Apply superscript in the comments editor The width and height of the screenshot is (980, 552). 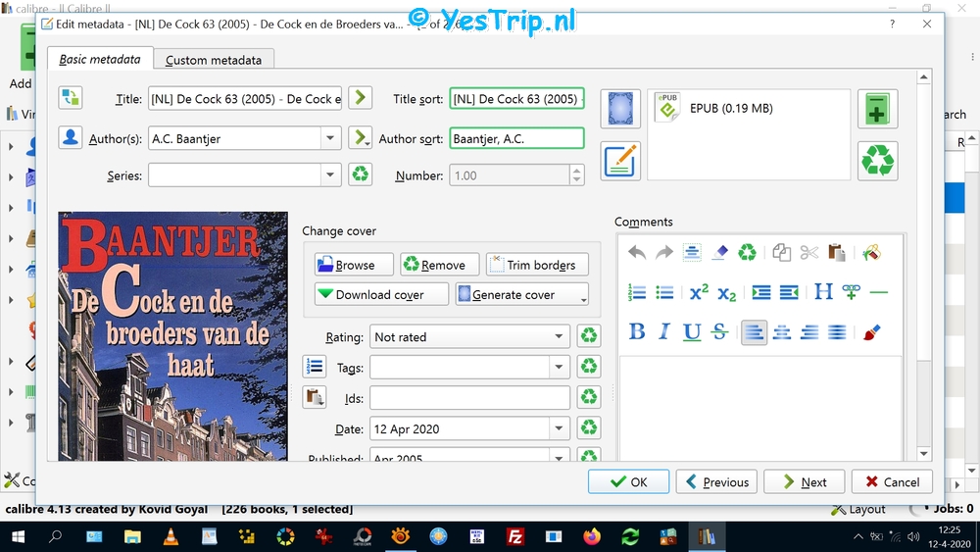tap(699, 292)
